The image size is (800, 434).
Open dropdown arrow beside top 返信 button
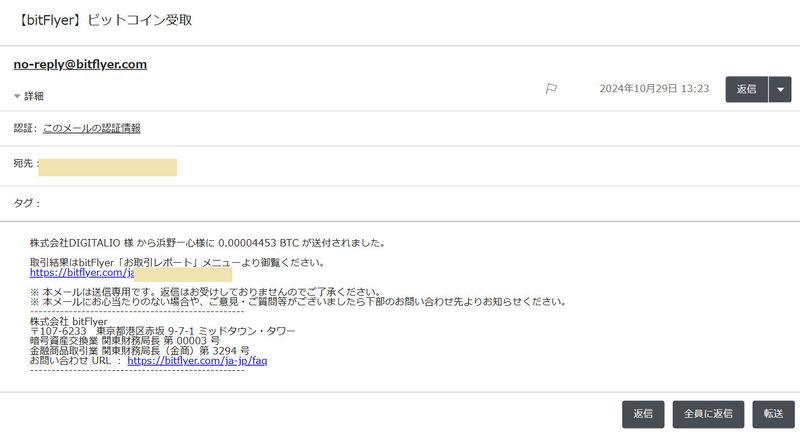click(x=781, y=89)
